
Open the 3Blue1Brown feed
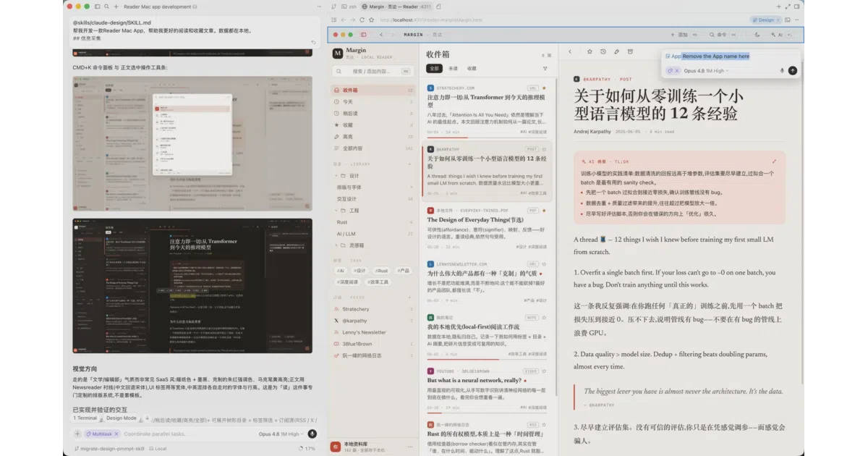(373, 344)
